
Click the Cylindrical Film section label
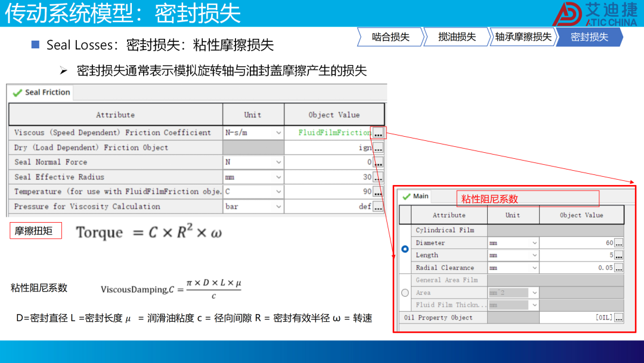(445, 230)
